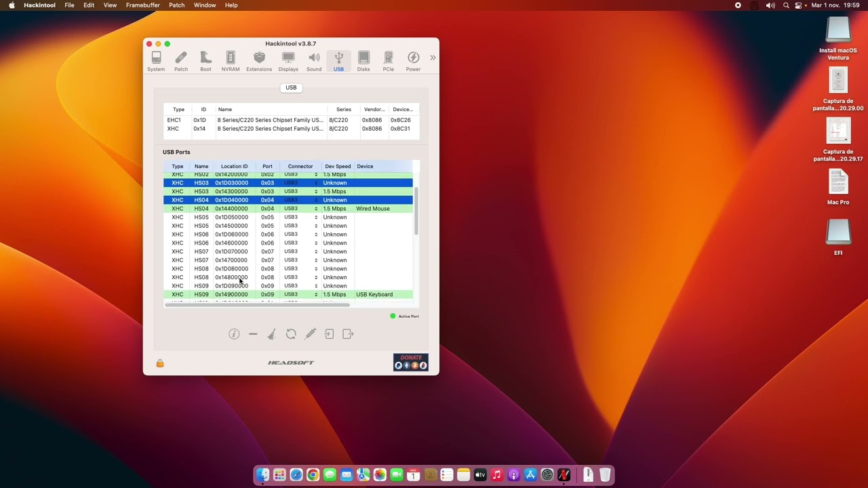Sort USB ports by Dev Speed column
The image size is (868, 488).
pos(338,166)
